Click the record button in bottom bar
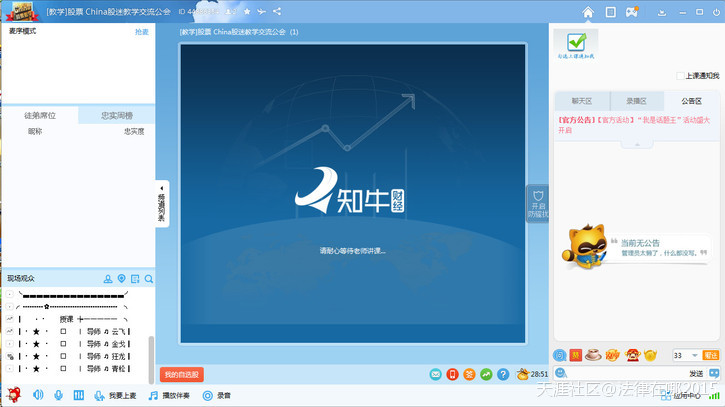 click(x=216, y=395)
